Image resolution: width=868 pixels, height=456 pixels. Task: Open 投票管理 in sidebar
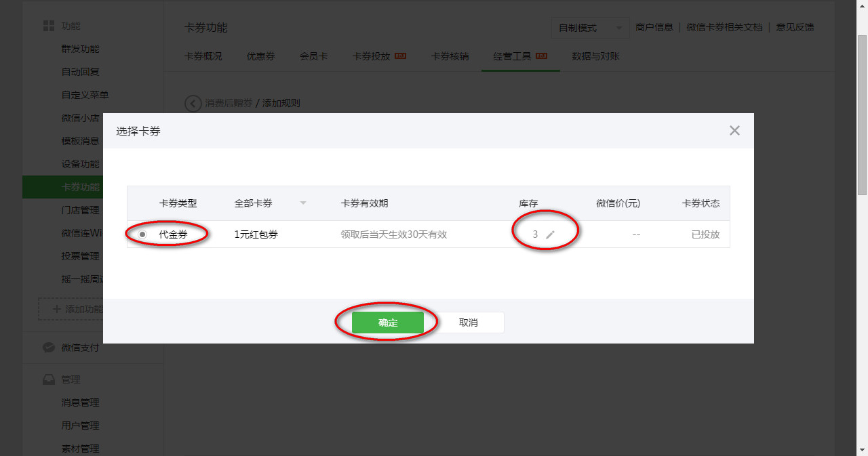80,256
